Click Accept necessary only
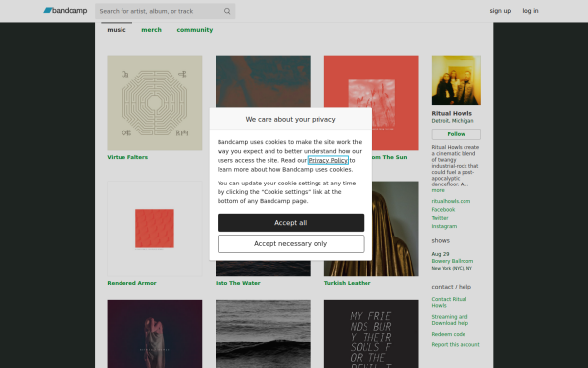 point(291,244)
